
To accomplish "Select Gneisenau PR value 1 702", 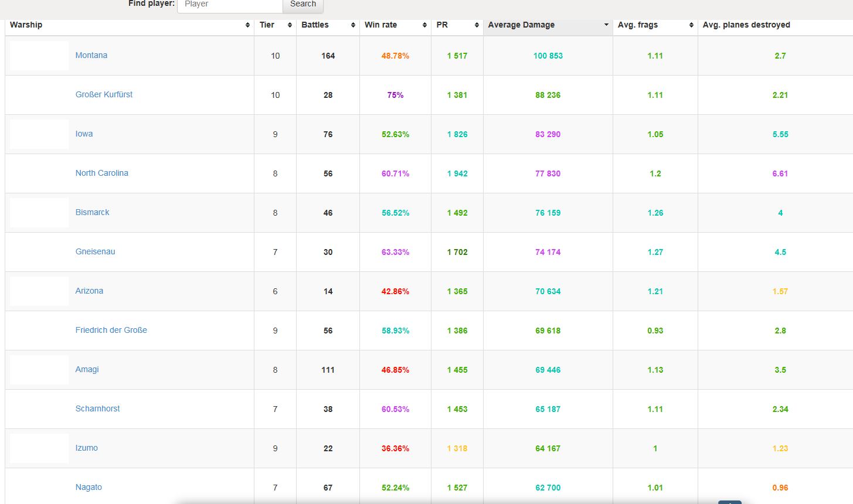I will 457,252.
